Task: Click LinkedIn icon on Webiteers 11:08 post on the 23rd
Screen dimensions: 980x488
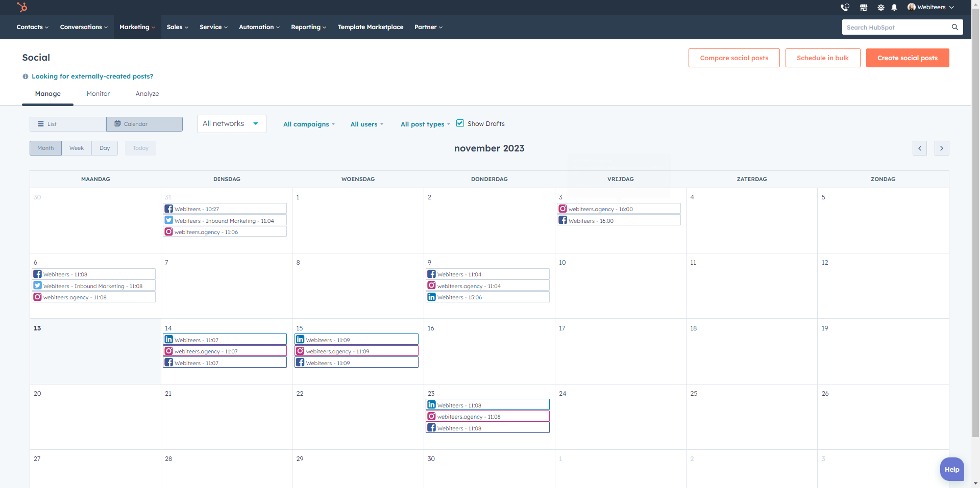Action: (432, 405)
